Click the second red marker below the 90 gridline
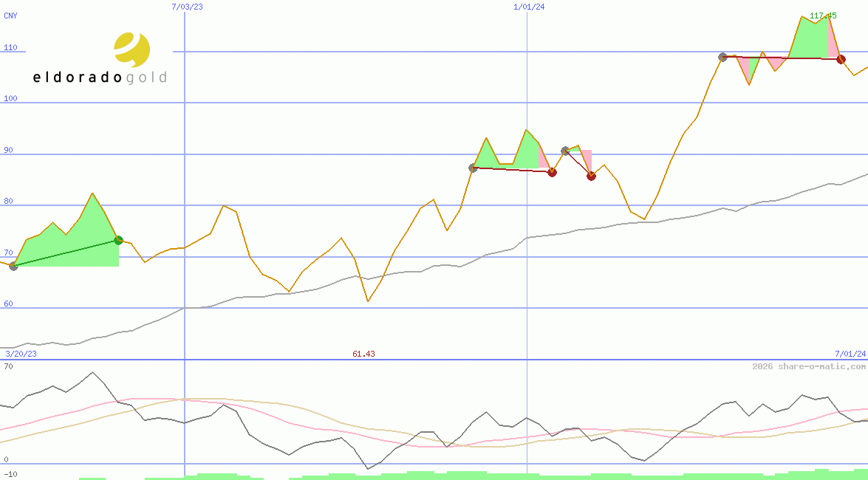Viewport: 868px width, 480px height. [590, 176]
